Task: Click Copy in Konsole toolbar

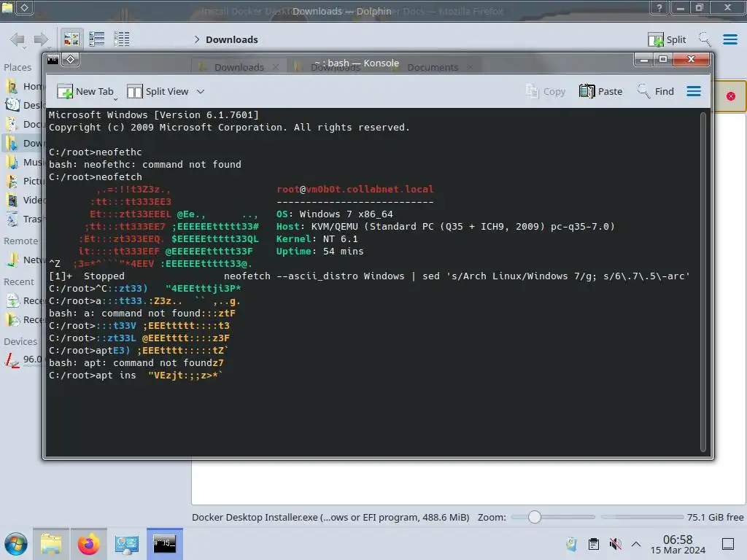Action: pos(546,91)
